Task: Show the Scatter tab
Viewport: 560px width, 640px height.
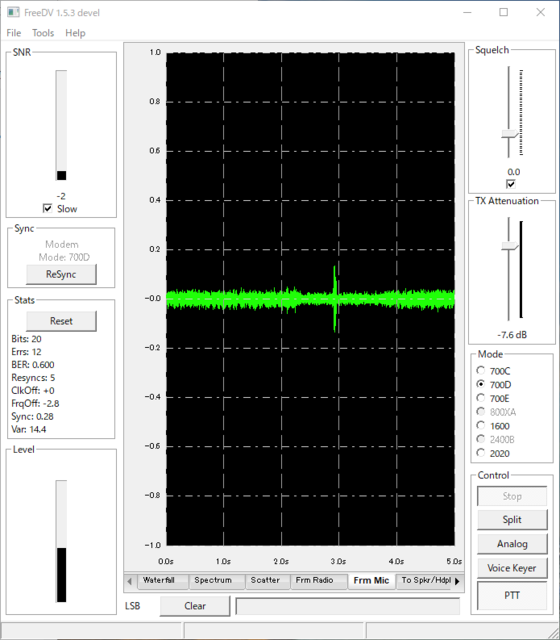Action: pyautogui.click(x=265, y=580)
